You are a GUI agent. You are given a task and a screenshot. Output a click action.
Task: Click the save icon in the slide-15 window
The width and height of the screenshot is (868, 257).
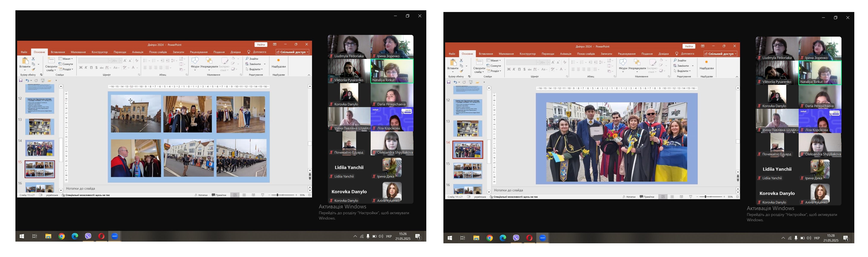21,81
